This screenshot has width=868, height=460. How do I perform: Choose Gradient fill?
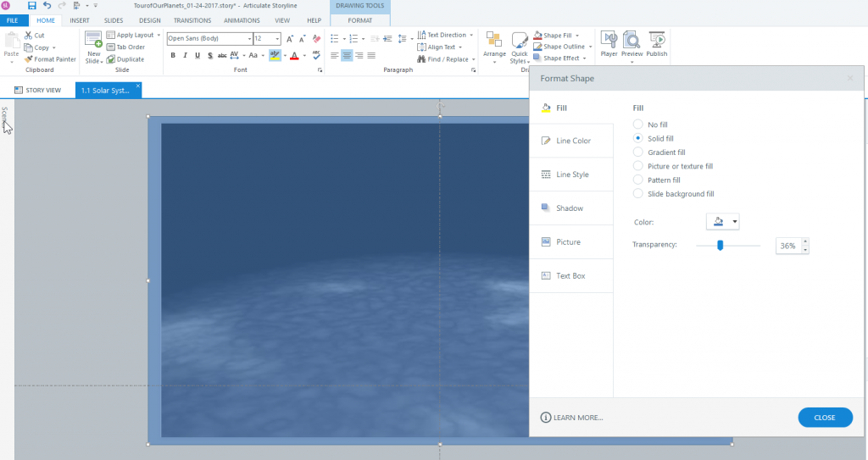(x=638, y=152)
